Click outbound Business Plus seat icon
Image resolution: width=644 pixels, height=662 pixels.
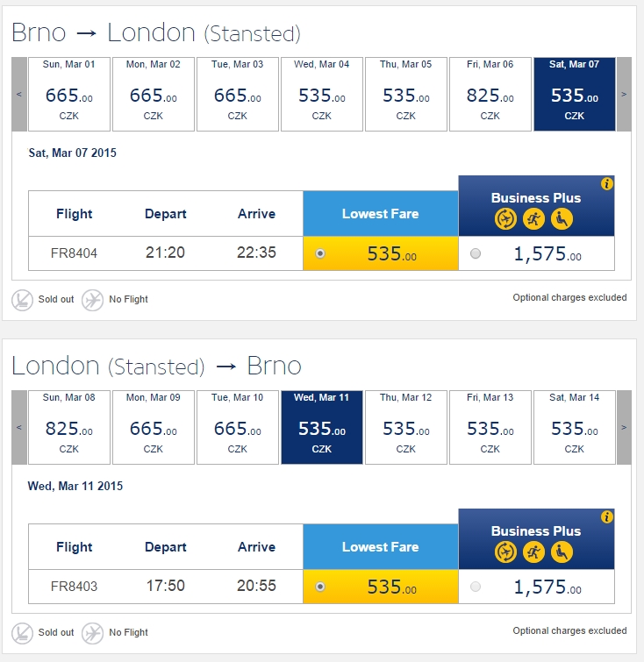click(562, 218)
